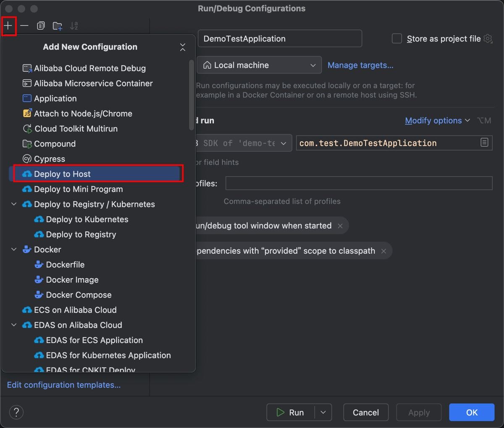504x428 pixels.
Task: Enable the Store as project file checkbox
Action: [396, 39]
